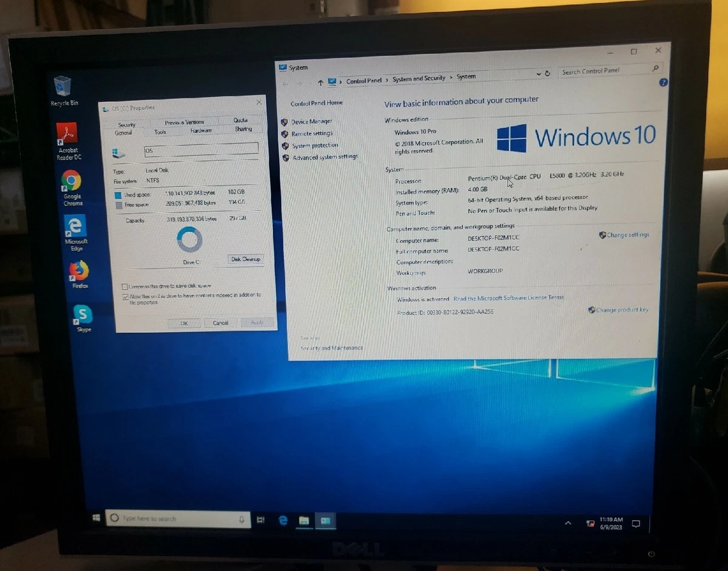Open System protection link

[315, 146]
